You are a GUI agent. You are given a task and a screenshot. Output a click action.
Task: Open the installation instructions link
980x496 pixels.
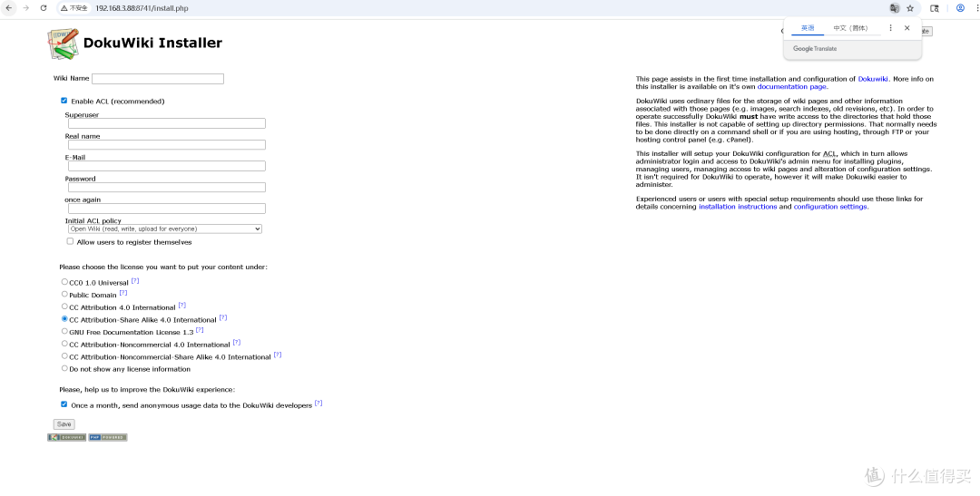[738, 207]
